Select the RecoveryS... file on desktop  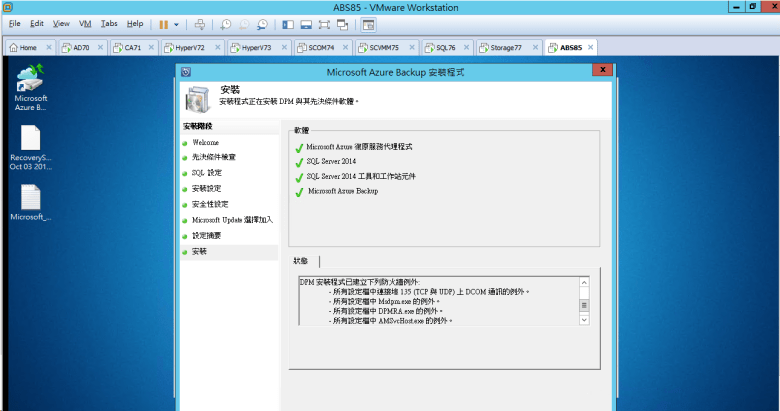[30, 145]
